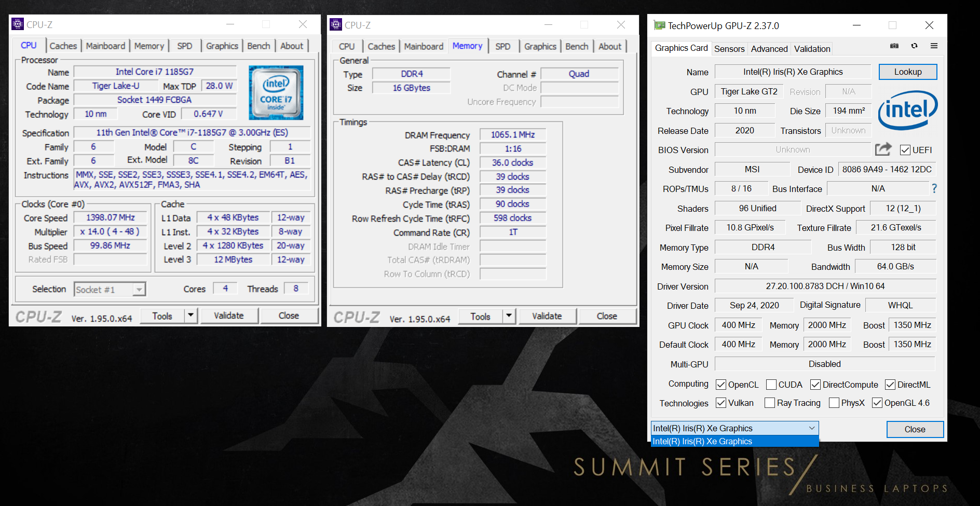980x506 pixels.
Task: Open About tab in middle CPU-Z
Action: (x=610, y=46)
